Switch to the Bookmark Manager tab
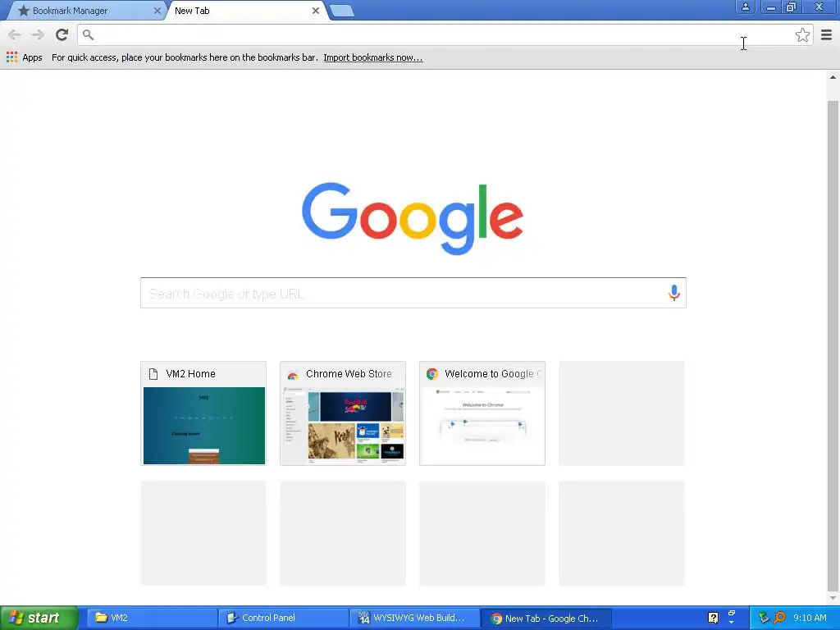Viewport: 840px width, 630px height. pos(84,11)
